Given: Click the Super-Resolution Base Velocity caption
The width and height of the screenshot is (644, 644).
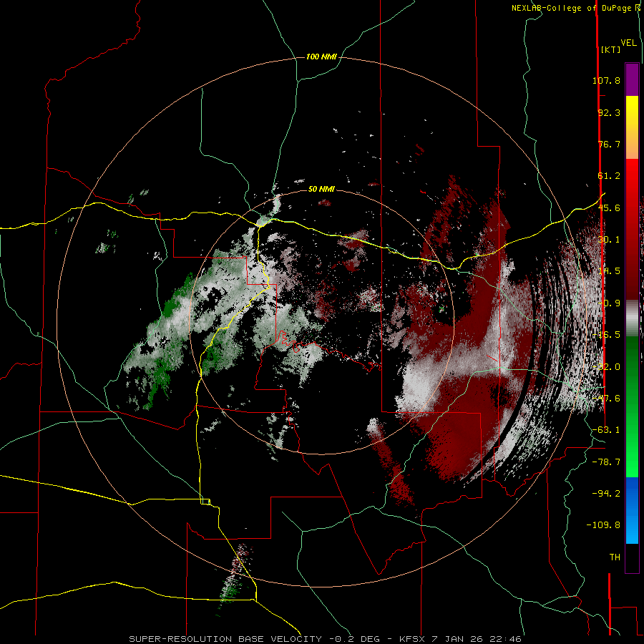Looking at the screenshot, I should tap(326, 639).
